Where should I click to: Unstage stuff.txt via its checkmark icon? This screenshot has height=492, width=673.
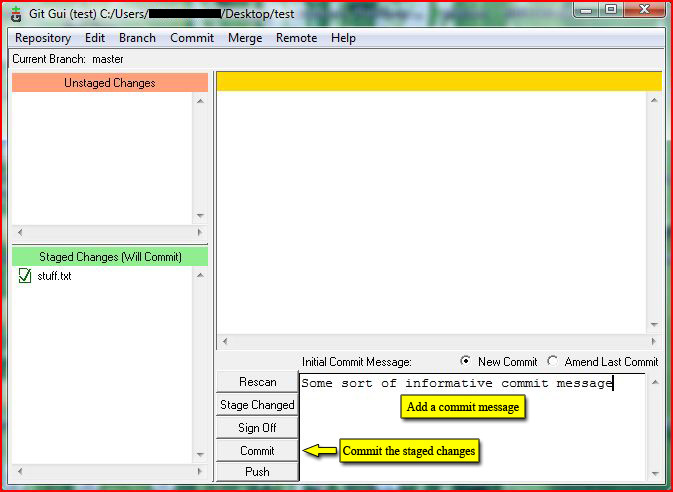[x=25, y=276]
